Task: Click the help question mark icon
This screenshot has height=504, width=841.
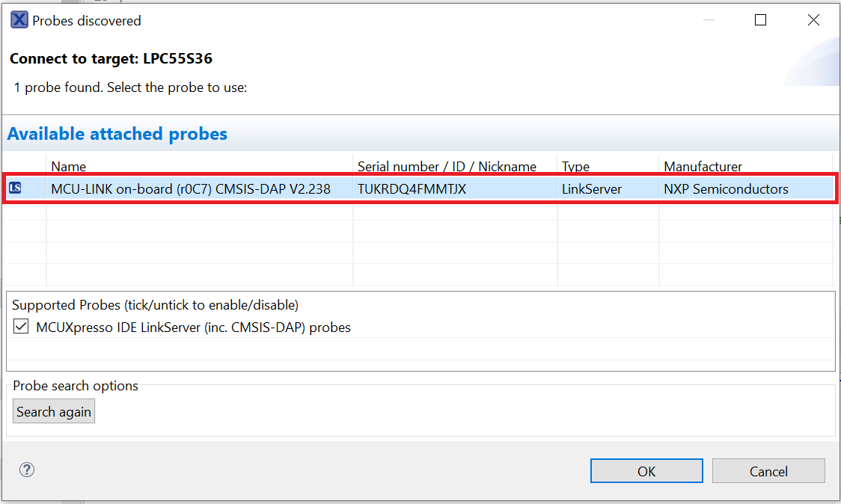Action: click(27, 470)
